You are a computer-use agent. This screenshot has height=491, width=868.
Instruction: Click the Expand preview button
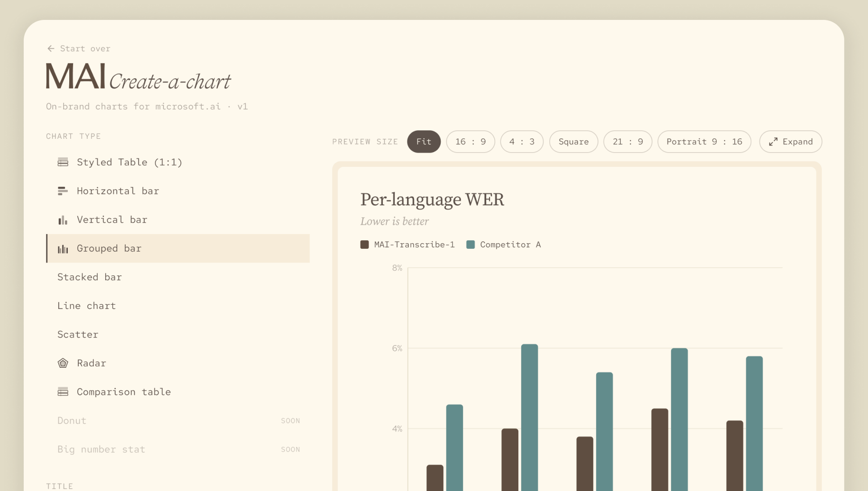coord(791,142)
